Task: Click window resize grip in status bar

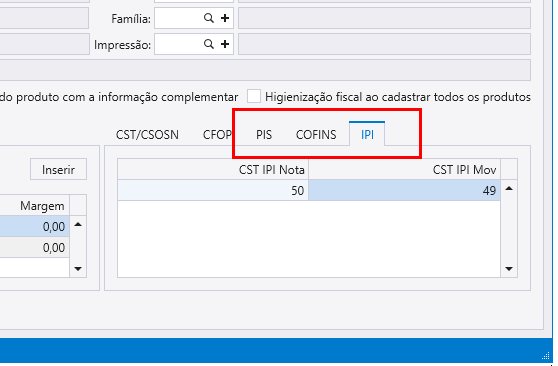Action: pyautogui.click(x=546, y=355)
